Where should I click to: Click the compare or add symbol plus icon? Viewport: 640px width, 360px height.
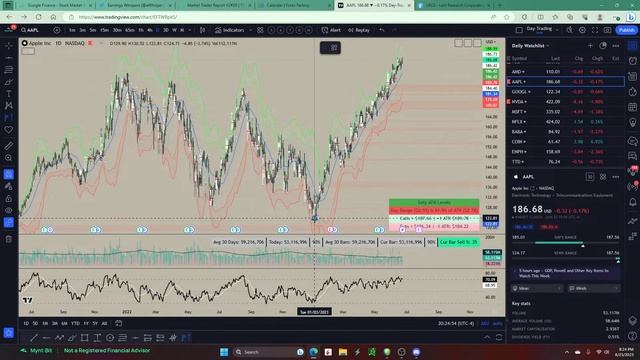pyautogui.click(x=57, y=30)
